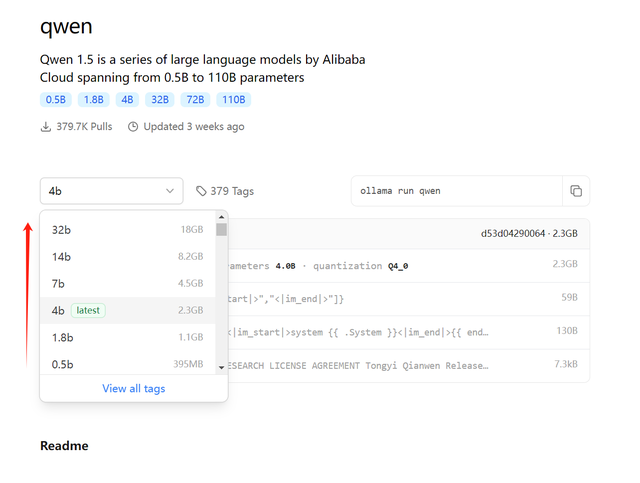Open the LICENSE AGREEMENT Tongyi Qianwen row
This screenshot has height=483, width=640.
coord(409,365)
